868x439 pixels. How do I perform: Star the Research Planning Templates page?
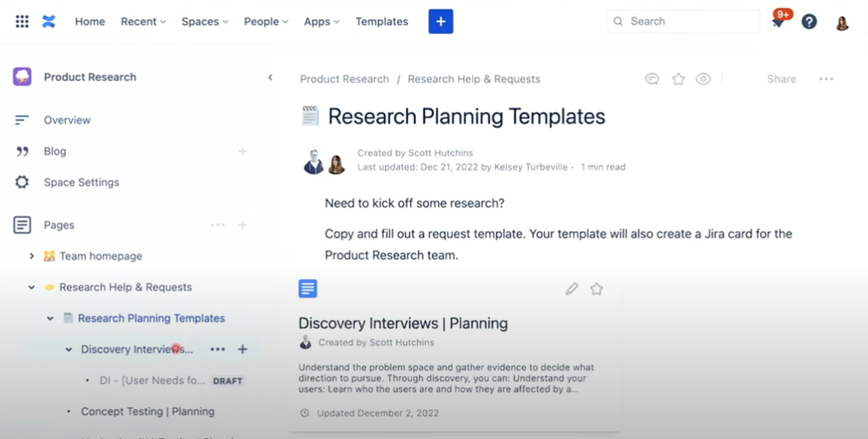pyautogui.click(x=678, y=79)
